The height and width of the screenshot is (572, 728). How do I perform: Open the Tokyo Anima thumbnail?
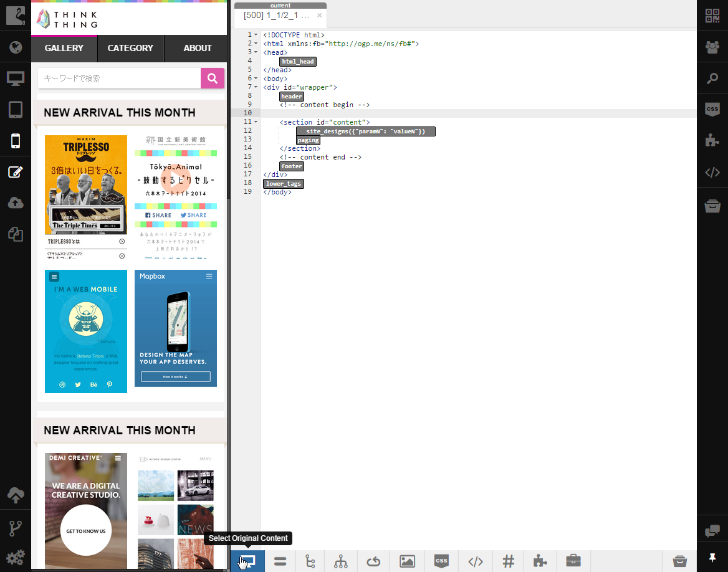pos(176,197)
